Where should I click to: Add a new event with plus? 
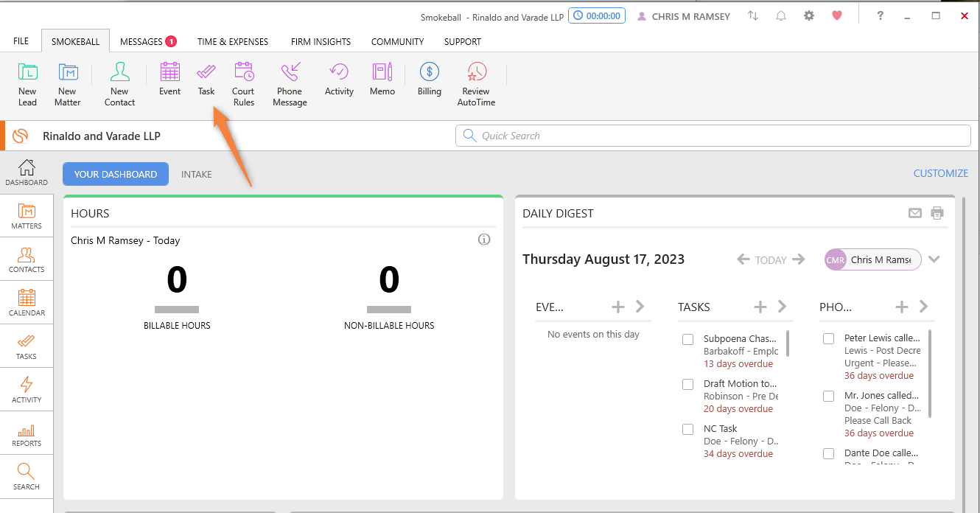point(618,307)
